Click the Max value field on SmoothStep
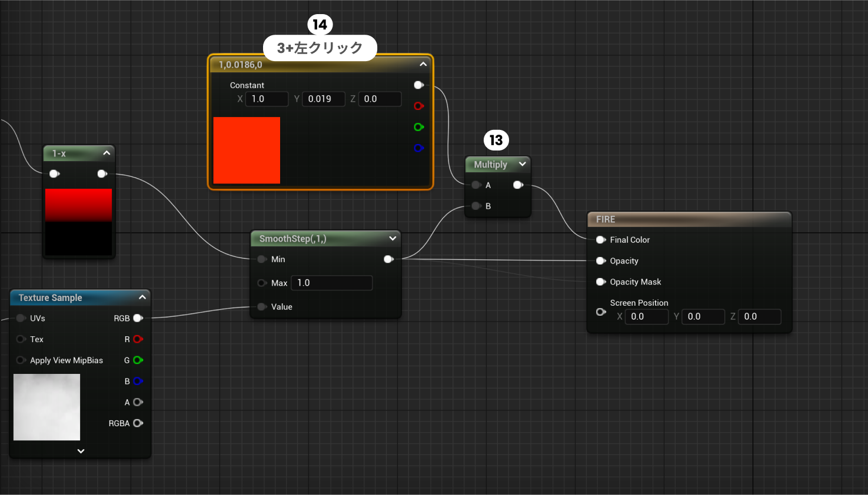 (331, 283)
